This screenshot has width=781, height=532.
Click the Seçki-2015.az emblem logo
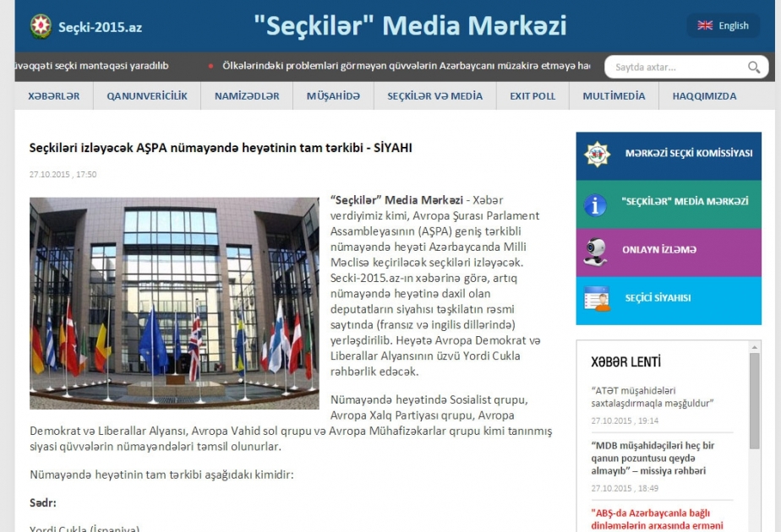coord(41,26)
